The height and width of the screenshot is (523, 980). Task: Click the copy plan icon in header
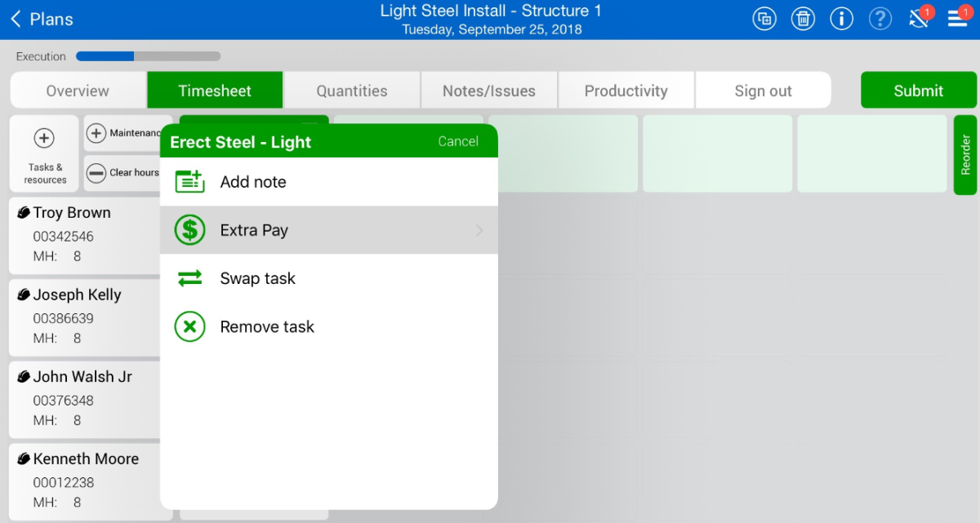(764, 19)
